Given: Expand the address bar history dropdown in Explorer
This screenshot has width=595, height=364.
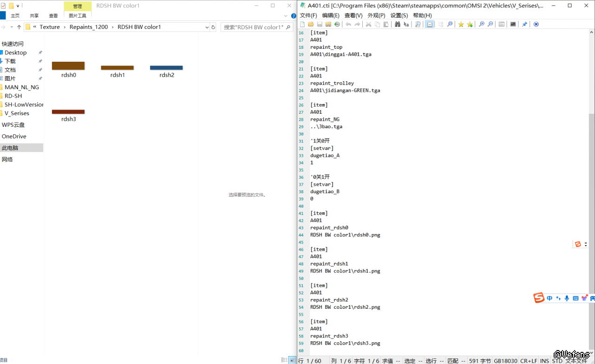Looking at the screenshot, I should (x=207, y=27).
